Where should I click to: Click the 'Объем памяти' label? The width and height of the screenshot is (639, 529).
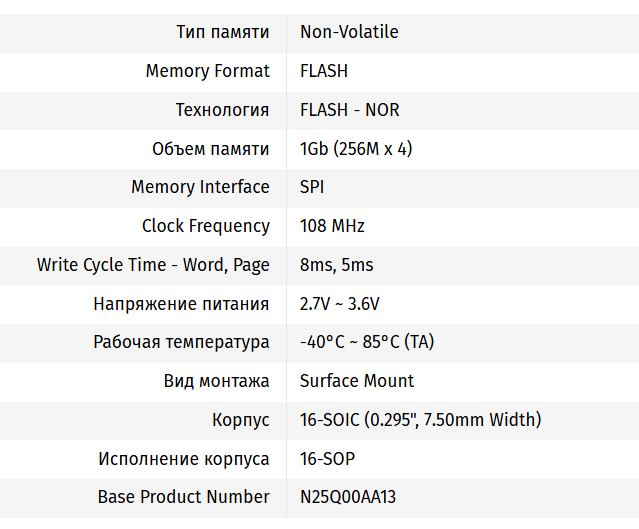210,149
